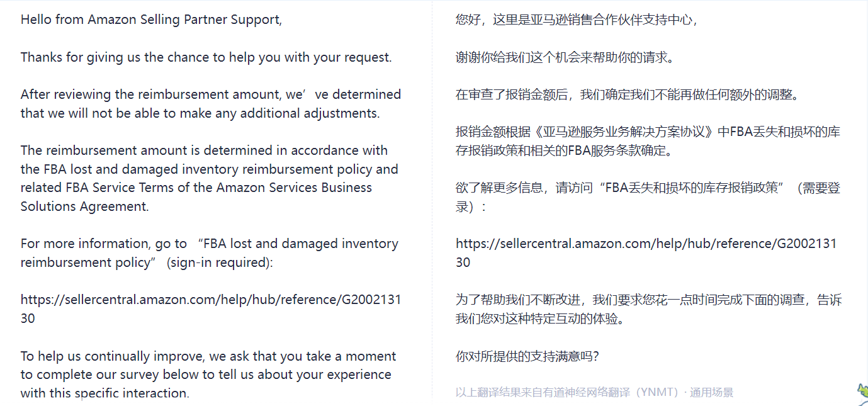The height and width of the screenshot is (406, 868).
Task: Click the 为了帮助我们不断改进 translated paragraph
Action: tap(648, 309)
